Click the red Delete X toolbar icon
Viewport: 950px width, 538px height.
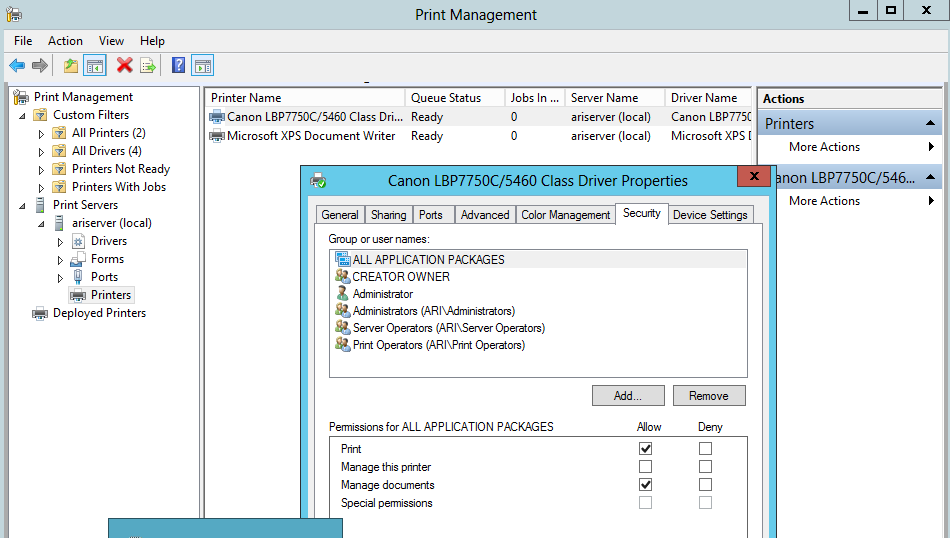[125, 65]
